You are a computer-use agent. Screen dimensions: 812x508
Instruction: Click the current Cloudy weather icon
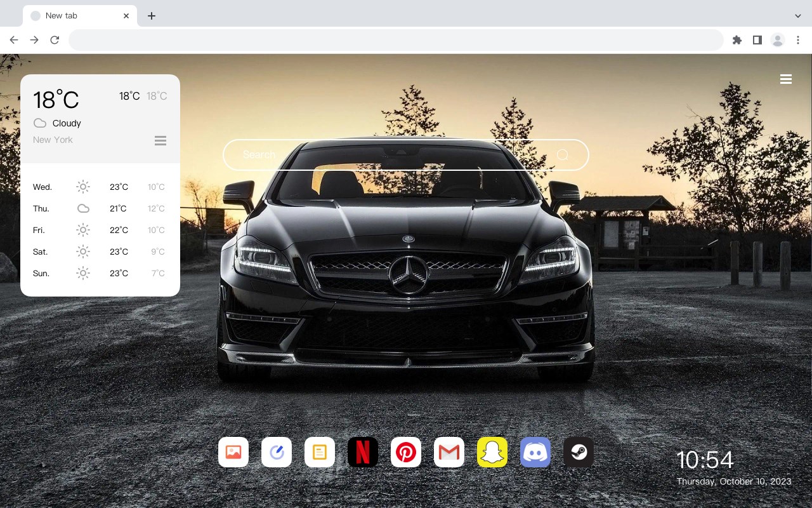coord(40,123)
